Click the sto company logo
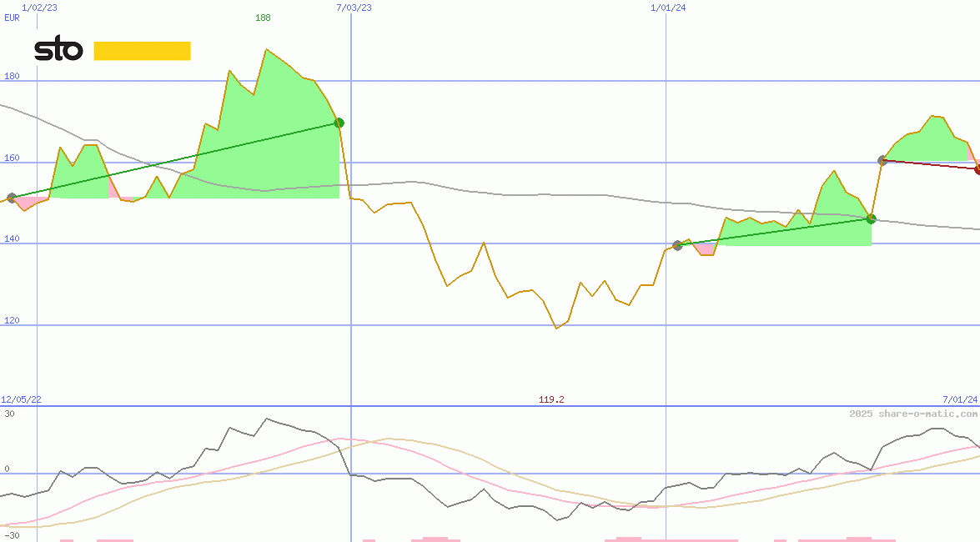 [58, 50]
